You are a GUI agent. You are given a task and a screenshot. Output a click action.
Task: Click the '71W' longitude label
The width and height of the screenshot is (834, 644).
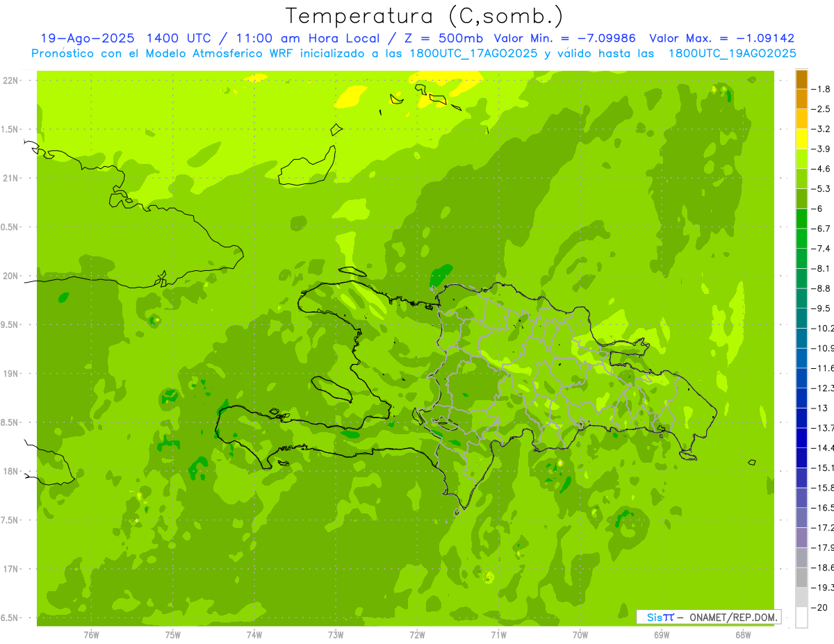498,635
